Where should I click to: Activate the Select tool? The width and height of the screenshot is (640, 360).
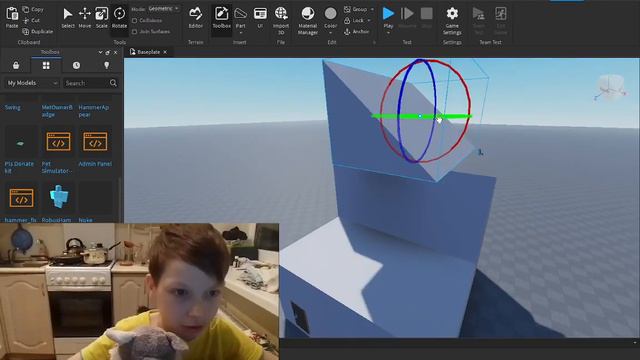coord(68,18)
